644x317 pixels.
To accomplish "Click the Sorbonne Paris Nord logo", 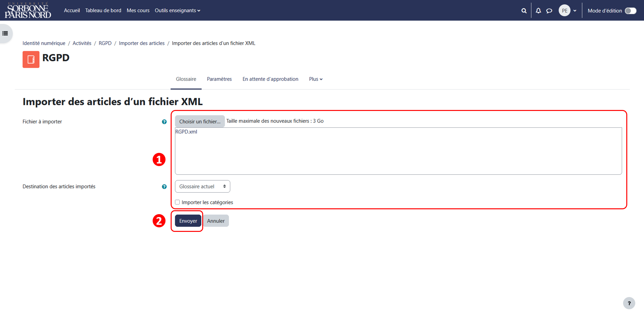I will [28, 10].
